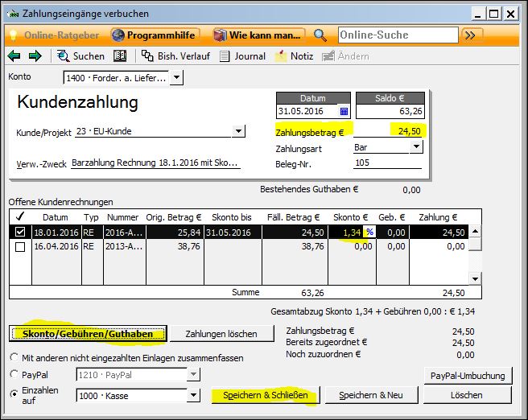Image resolution: width=528 pixels, height=420 pixels.
Task: Maximize the Zahlungseingänge verbuchen window
Action: [494, 14]
